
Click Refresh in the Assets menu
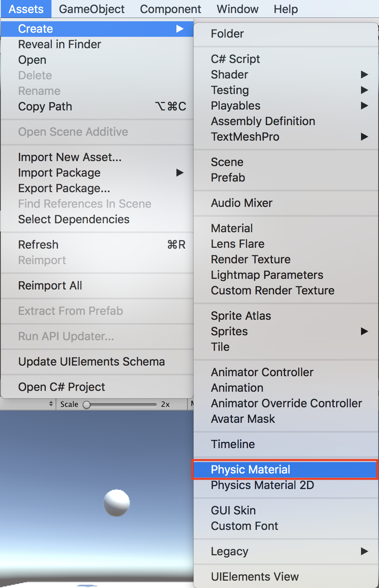tap(38, 245)
